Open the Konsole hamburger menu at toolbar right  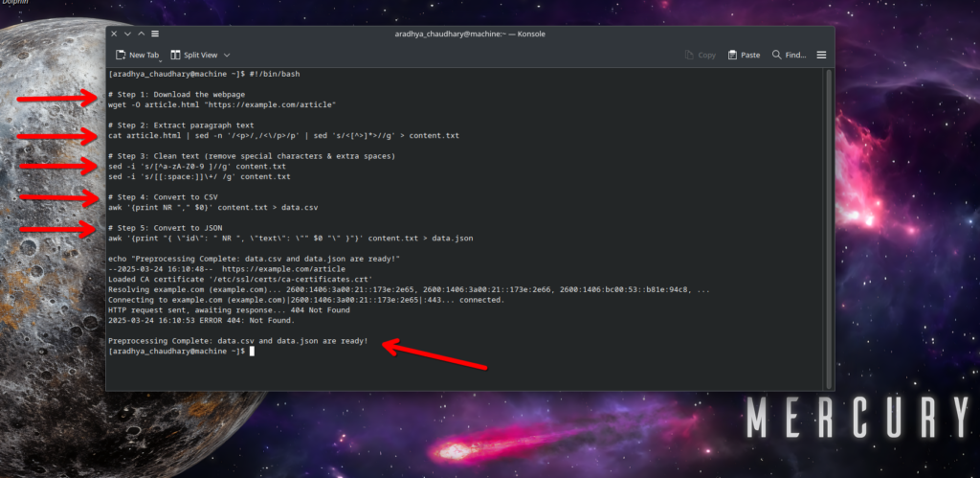point(821,55)
